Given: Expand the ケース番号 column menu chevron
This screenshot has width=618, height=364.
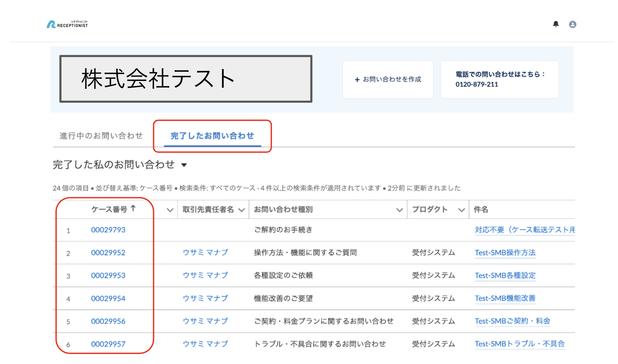Looking at the screenshot, I should [x=170, y=210].
